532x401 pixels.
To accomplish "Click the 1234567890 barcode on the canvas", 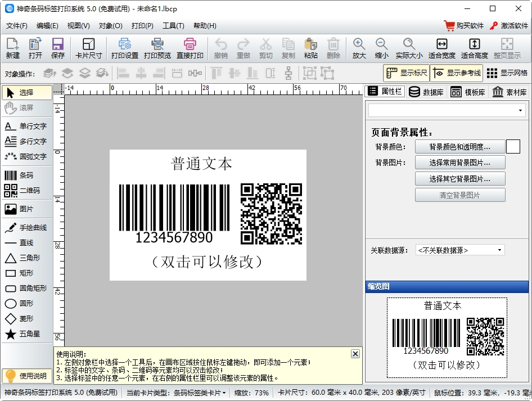I will coord(174,214).
